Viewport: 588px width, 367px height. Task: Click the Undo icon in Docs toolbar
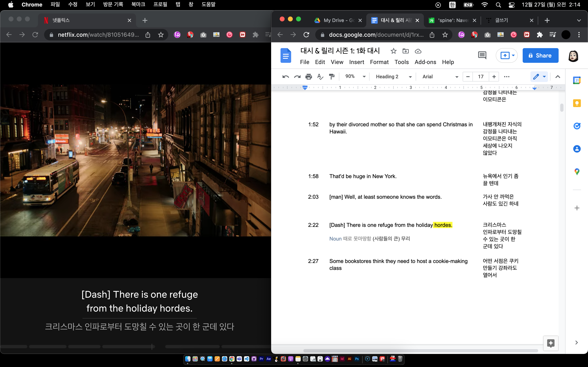click(285, 77)
